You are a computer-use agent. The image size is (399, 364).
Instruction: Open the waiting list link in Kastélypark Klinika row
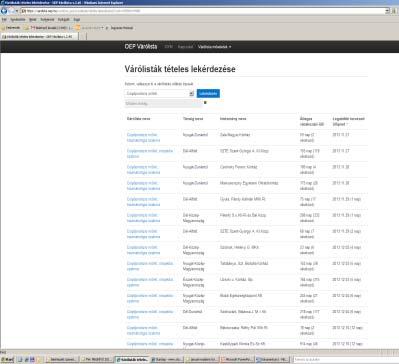click(150, 344)
